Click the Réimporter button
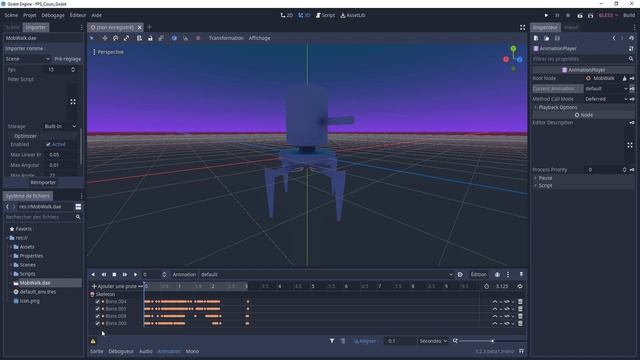 (43, 182)
